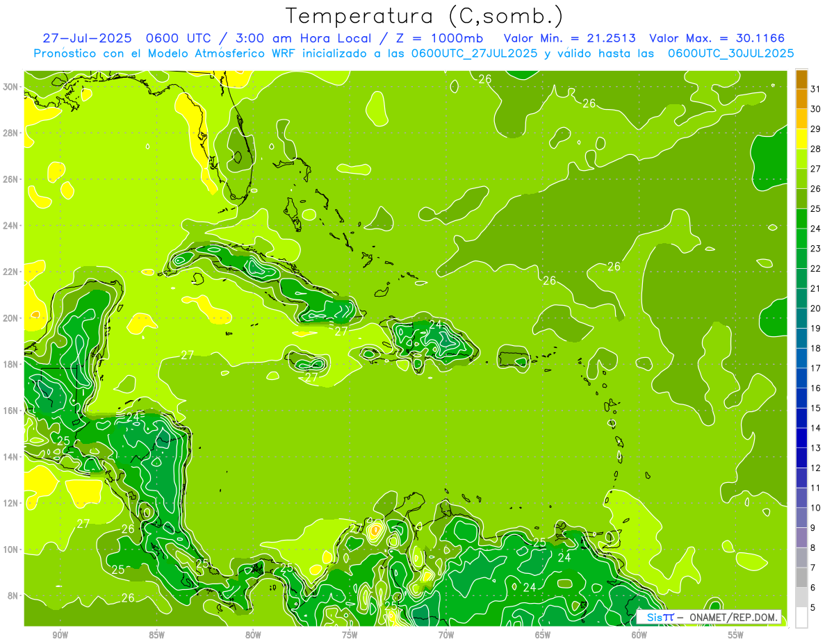This screenshot has height=644, width=834.
Task: Click the '28N' latitude axis label
Action: [11, 133]
